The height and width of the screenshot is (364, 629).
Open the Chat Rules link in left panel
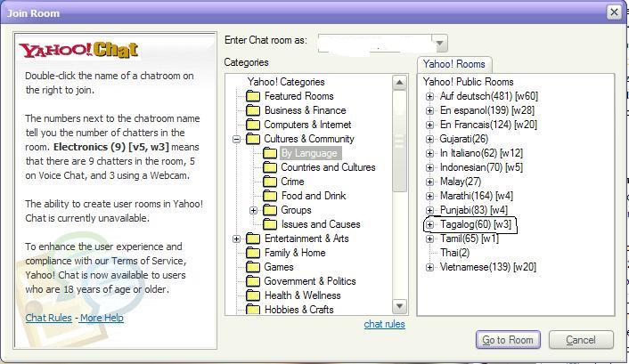point(48,318)
